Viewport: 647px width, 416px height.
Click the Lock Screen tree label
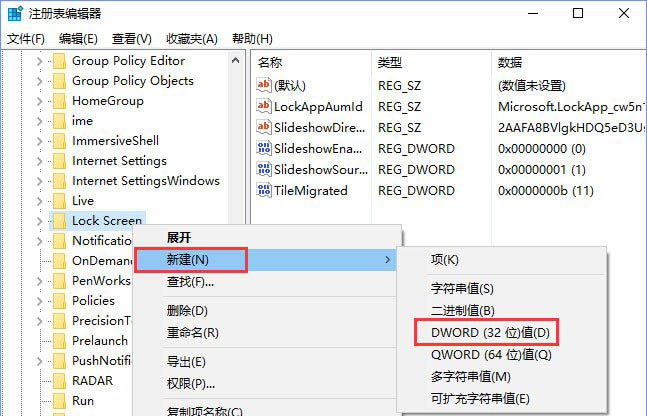[x=107, y=221]
